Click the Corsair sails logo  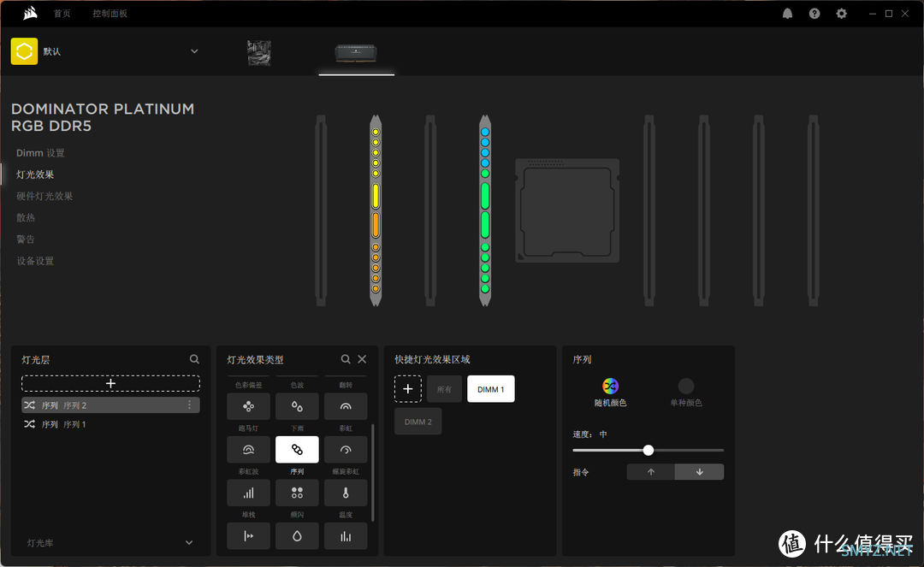pyautogui.click(x=30, y=13)
